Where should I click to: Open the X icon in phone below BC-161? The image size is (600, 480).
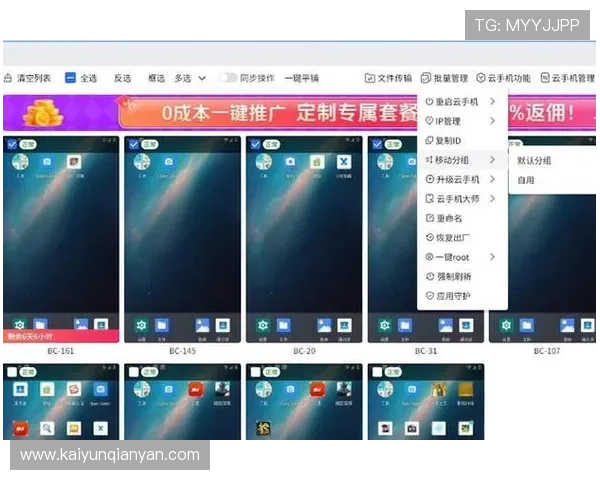click(x=101, y=428)
